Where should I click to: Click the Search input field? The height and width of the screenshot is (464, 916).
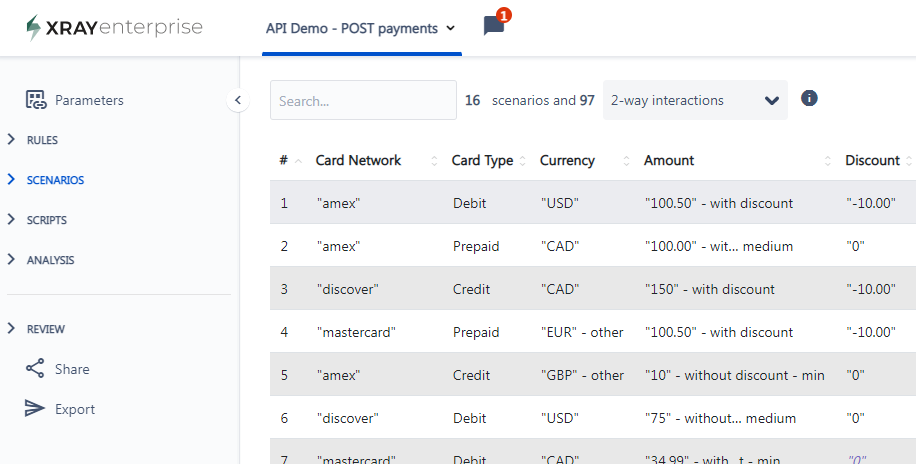click(x=363, y=100)
